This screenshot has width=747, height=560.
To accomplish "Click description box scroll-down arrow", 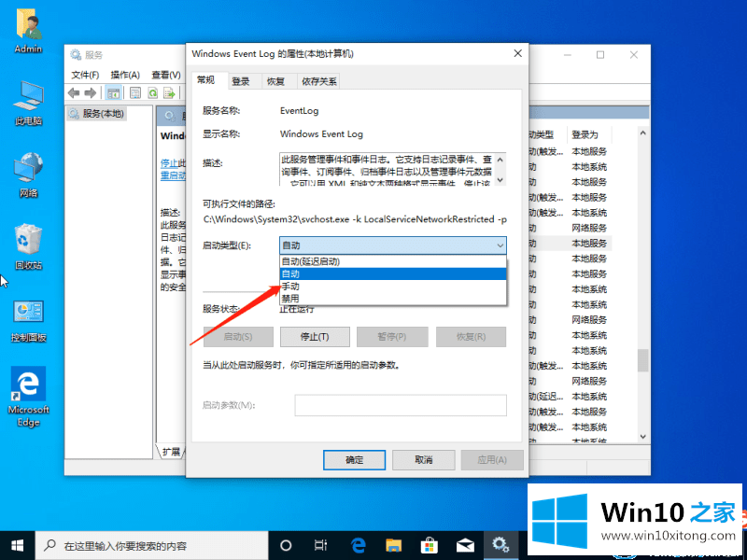I will pyautogui.click(x=500, y=179).
